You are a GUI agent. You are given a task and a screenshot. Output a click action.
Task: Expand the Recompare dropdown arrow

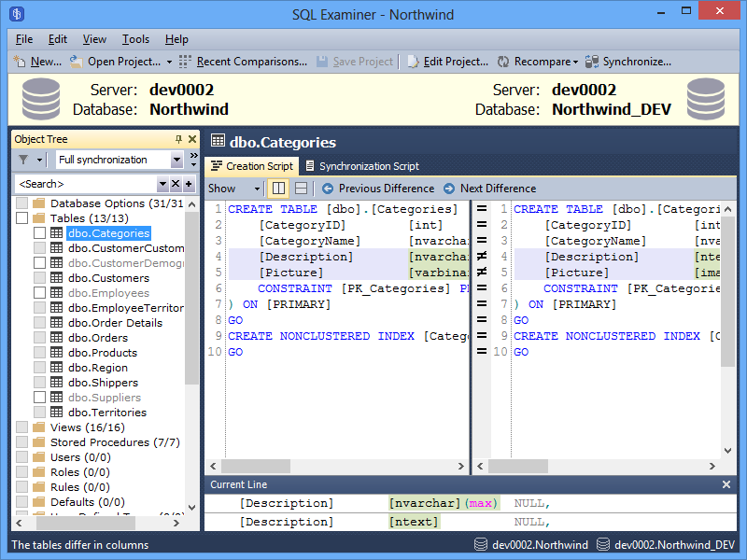(575, 62)
